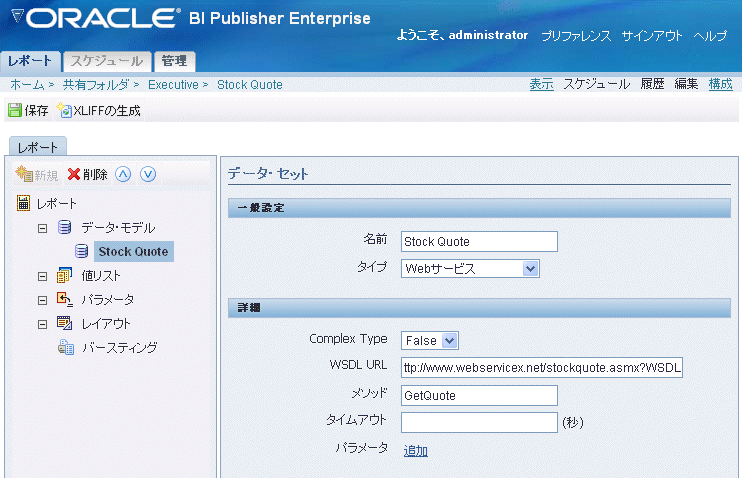
Task: Click 追加 to add a parameter
Action: click(416, 451)
